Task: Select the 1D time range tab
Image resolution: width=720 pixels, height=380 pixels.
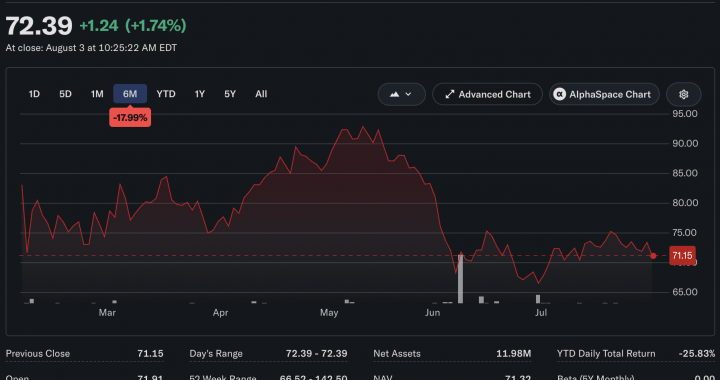Action: [x=34, y=94]
